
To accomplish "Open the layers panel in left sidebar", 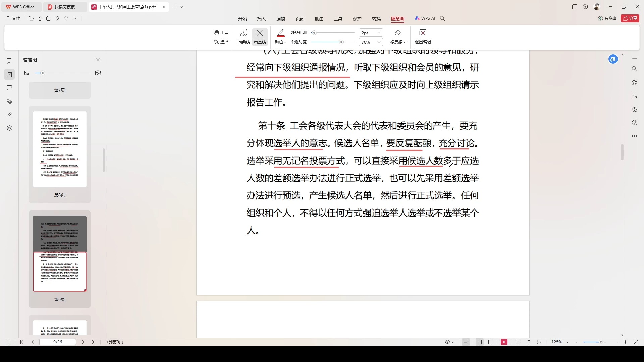I will 9,128.
